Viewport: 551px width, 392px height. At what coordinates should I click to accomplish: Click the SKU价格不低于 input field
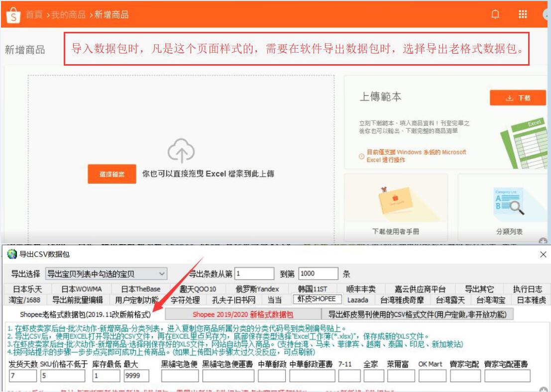tap(63, 376)
